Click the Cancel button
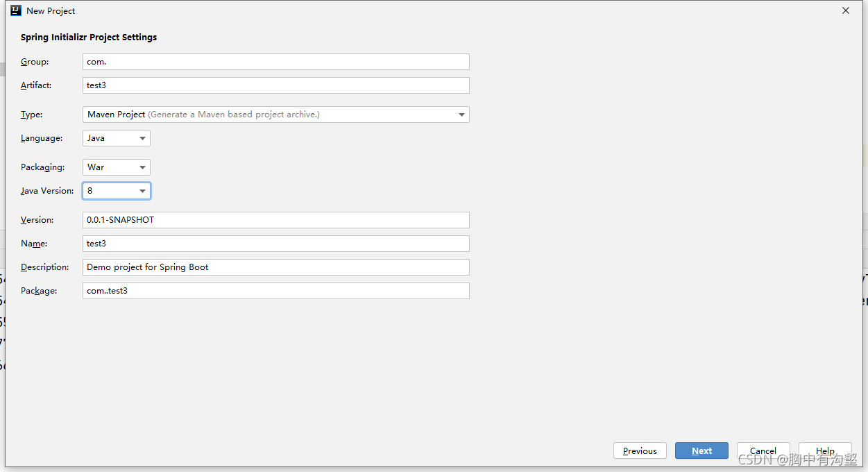868x472 pixels. (763, 450)
